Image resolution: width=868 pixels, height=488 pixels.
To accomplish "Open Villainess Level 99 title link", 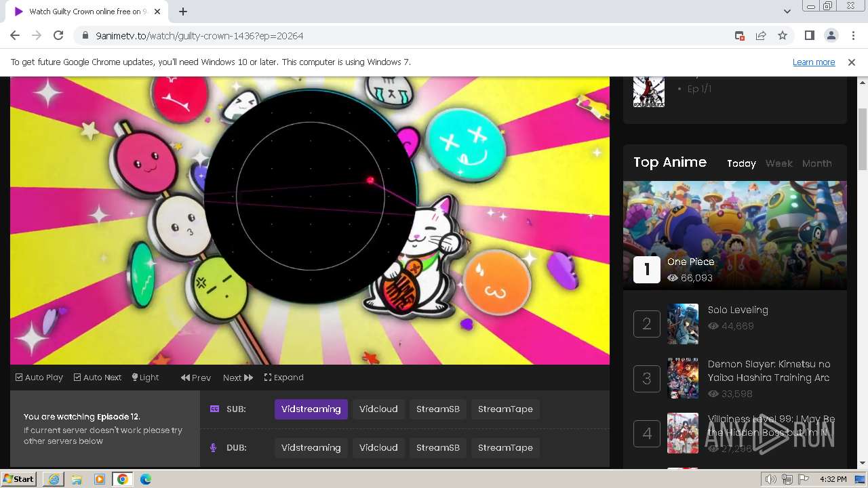I will (771, 426).
